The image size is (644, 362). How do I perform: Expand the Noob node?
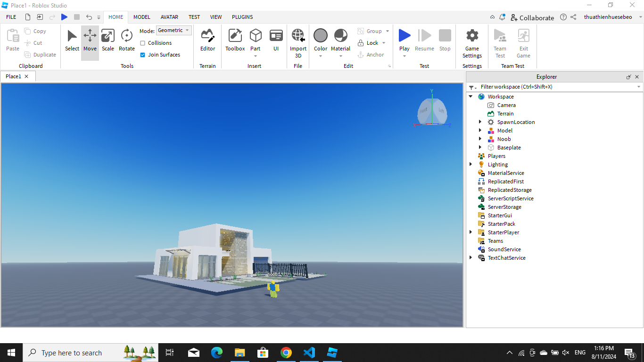click(480, 139)
